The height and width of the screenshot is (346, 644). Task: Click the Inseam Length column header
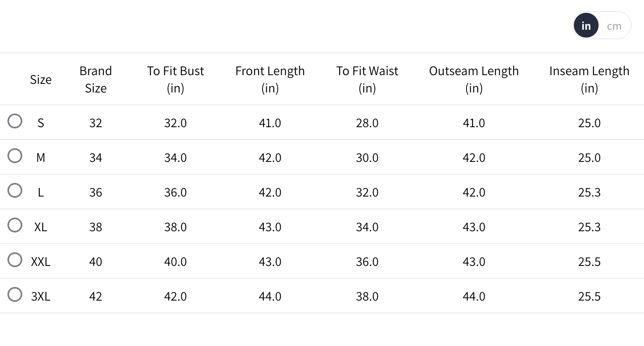click(589, 79)
